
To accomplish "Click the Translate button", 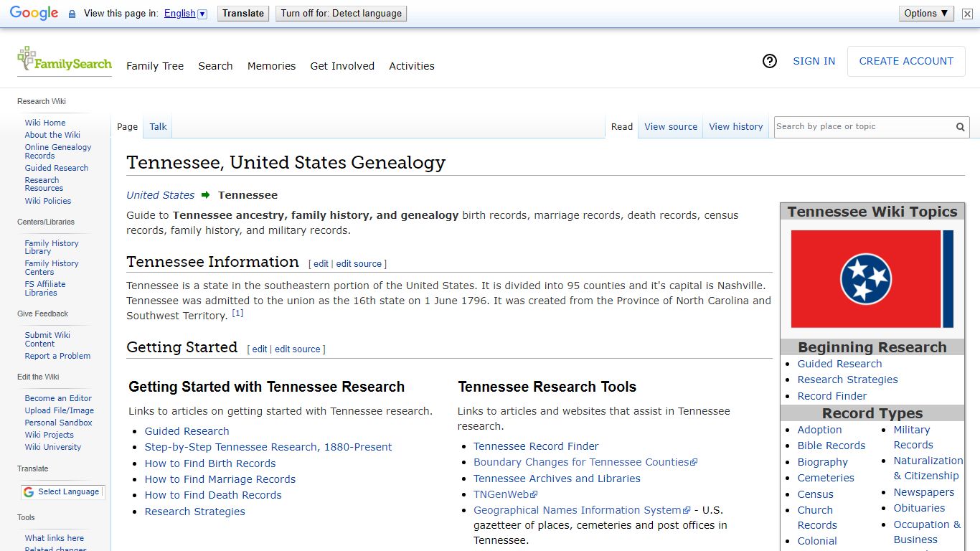I will (243, 14).
